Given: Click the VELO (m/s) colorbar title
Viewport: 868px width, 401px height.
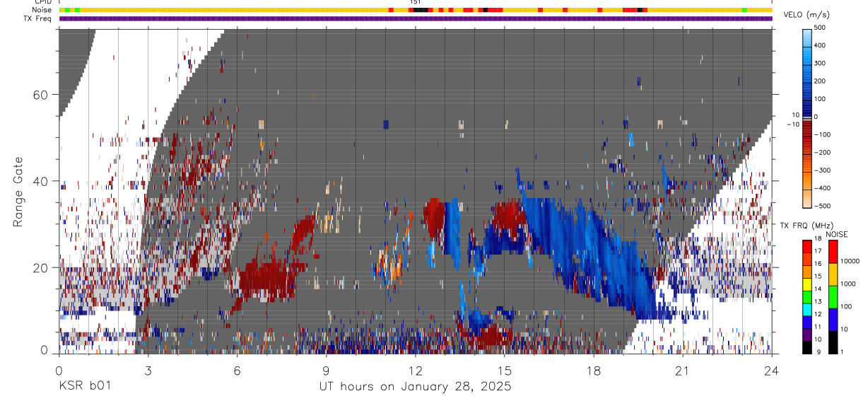Looking at the screenshot, I should click(x=807, y=15).
